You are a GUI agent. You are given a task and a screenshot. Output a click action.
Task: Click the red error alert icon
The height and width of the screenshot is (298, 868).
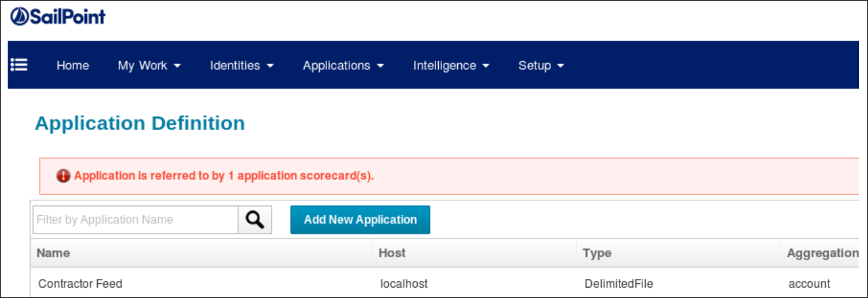click(63, 176)
